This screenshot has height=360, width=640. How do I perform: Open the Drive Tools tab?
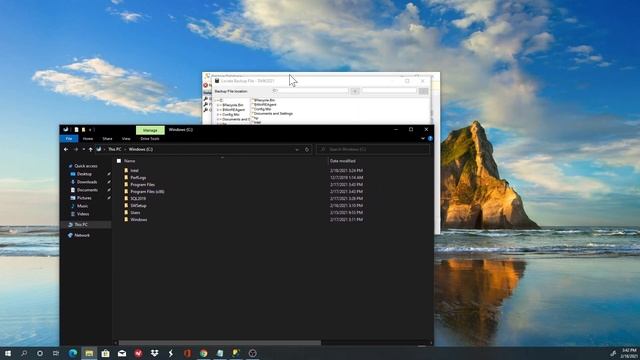[150, 139]
